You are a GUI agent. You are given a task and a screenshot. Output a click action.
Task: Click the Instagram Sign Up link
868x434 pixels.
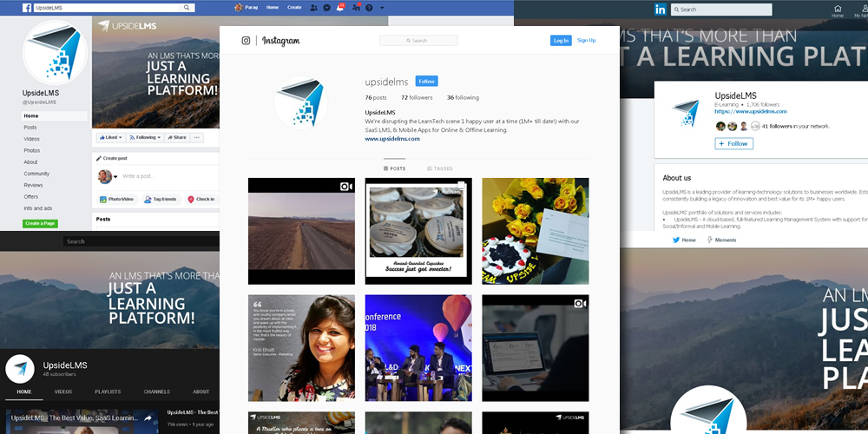586,41
